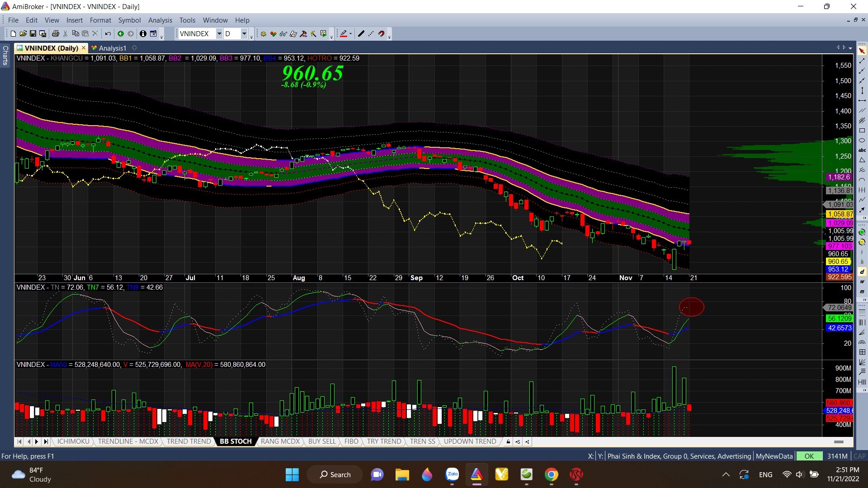Switch to the BUY SELL sheet tab
The width and height of the screenshot is (868, 488).
[x=322, y=441]
